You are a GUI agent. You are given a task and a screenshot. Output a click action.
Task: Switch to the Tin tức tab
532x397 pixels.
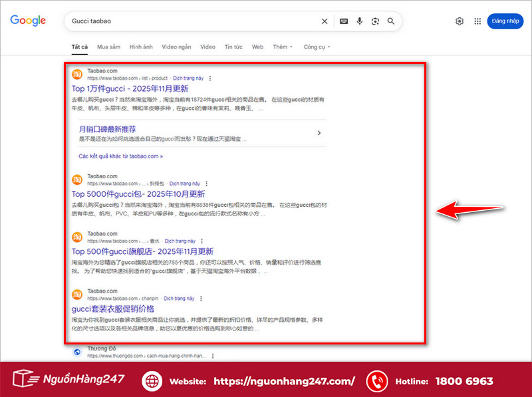[x=233, y=47]
